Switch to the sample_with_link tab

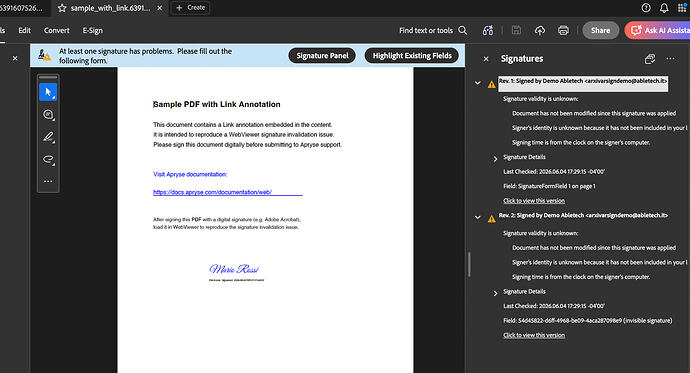click(x=110, y=8)
